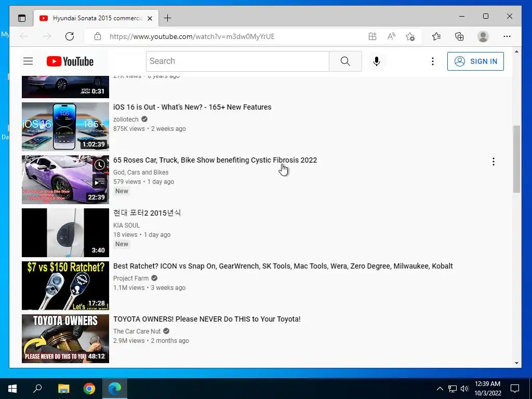Select Microsoft Edge taskbar icon

point(115,389)
